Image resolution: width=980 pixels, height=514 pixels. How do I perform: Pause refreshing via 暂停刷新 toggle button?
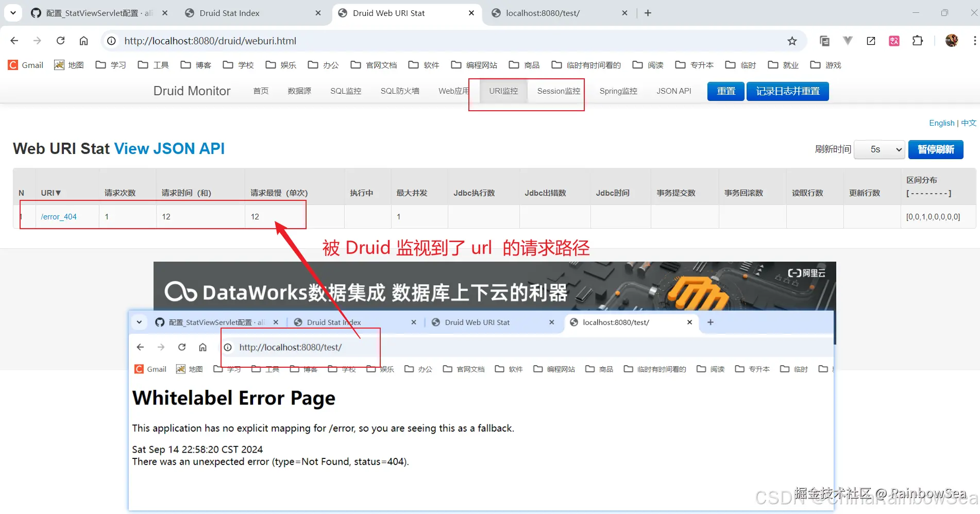[936, 149]
